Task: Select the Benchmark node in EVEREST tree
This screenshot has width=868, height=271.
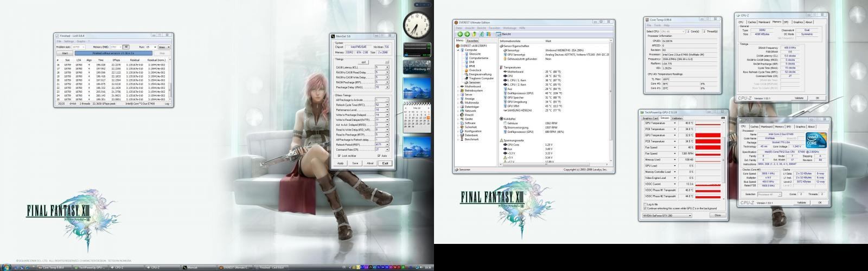Action: [469, 139]
